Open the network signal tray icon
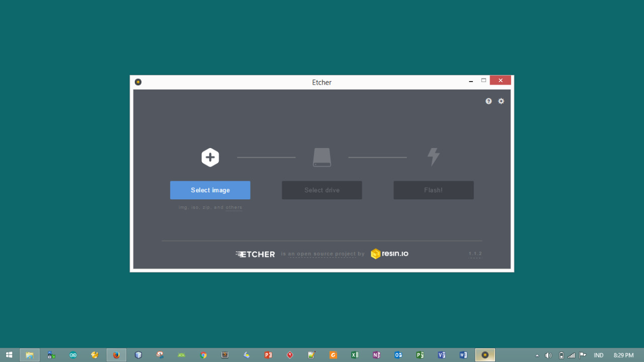 click(x=572, y=355)
